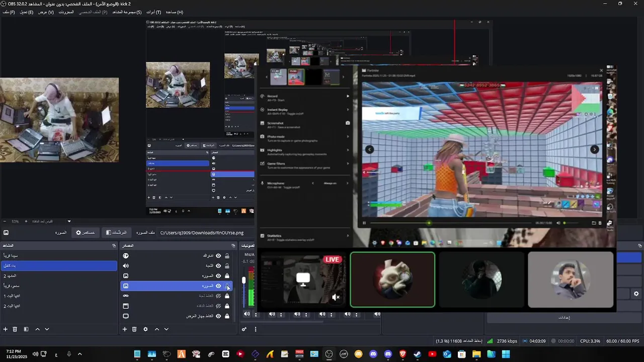Viewport: 644px width, 362px height.
Task: Open scene filters icon
Action: [26, 329]
